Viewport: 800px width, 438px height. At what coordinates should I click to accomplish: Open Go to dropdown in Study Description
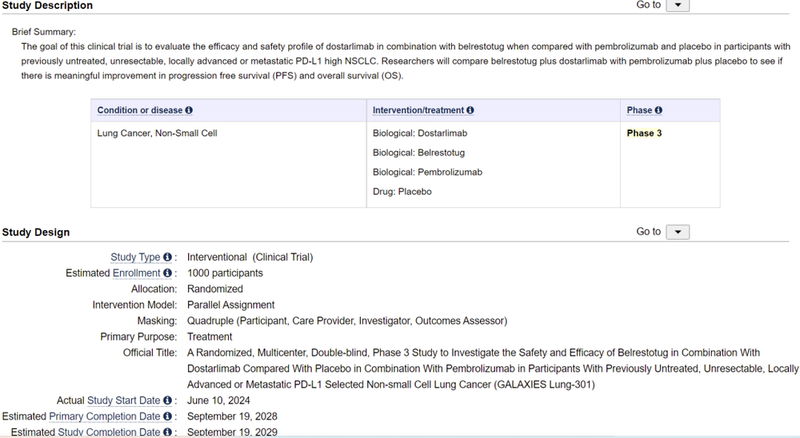click(678, 5)
